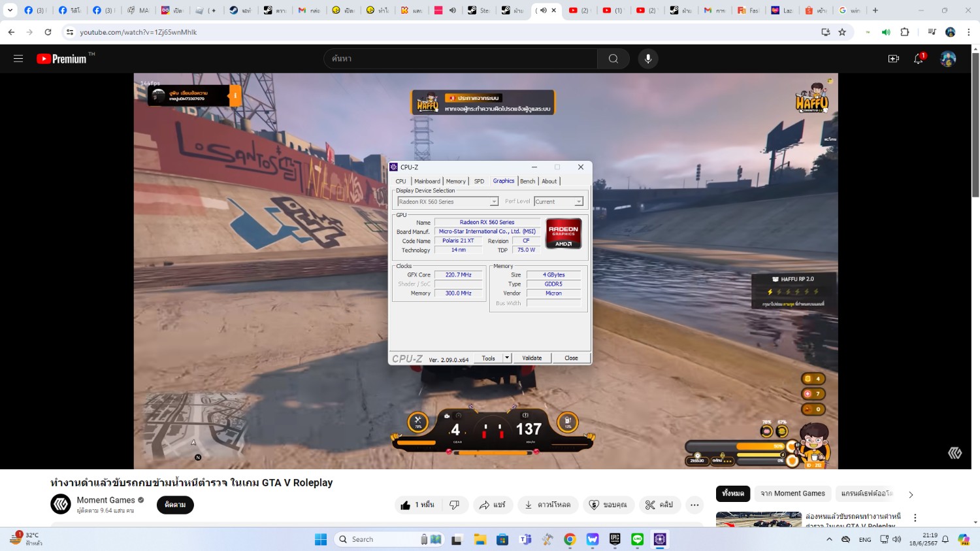Open Chrome extensions puzzle icon

(905, 32)
